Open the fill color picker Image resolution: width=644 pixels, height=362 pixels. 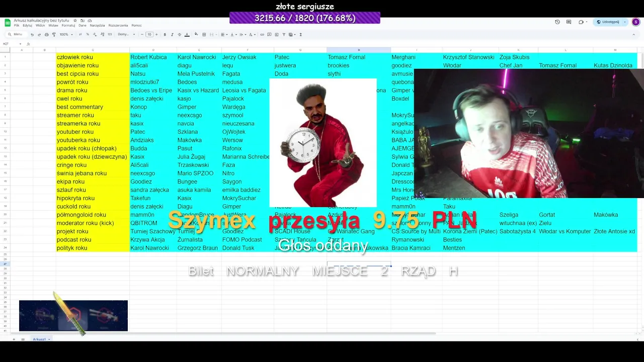[196, 35]
